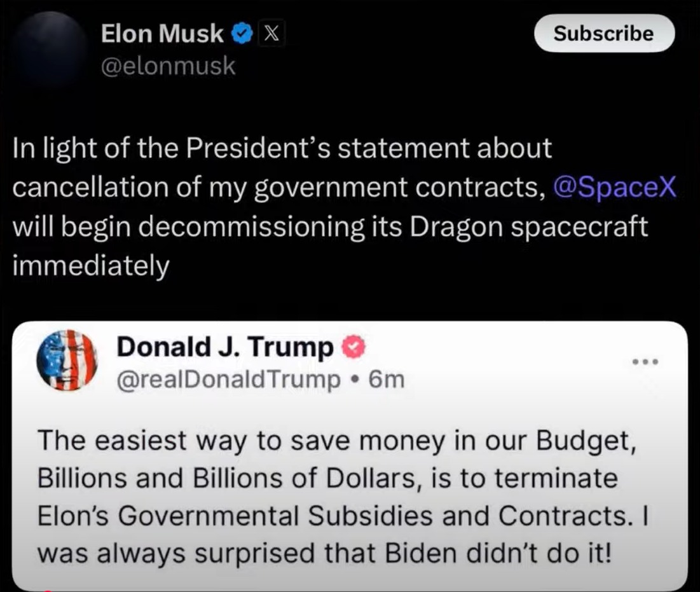Click the red verified badge beside Trump
The image size is (700, 592).
353,347
